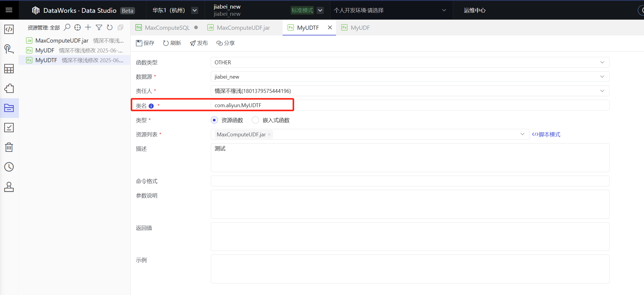Image resolution: width=644 pixels, height=295 pixels.
Task: Open the hamburger main menu
Action: click(9, 10)
